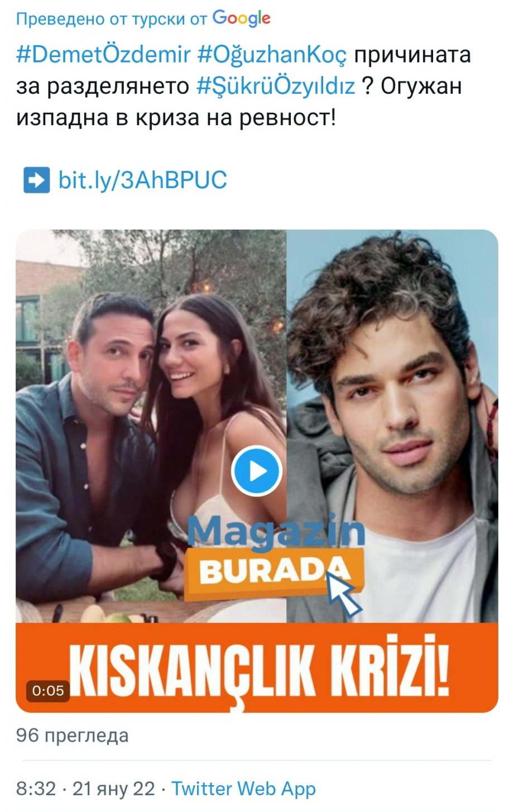Click the 'Преведено от турски от' translation label

tap(112, 20)
